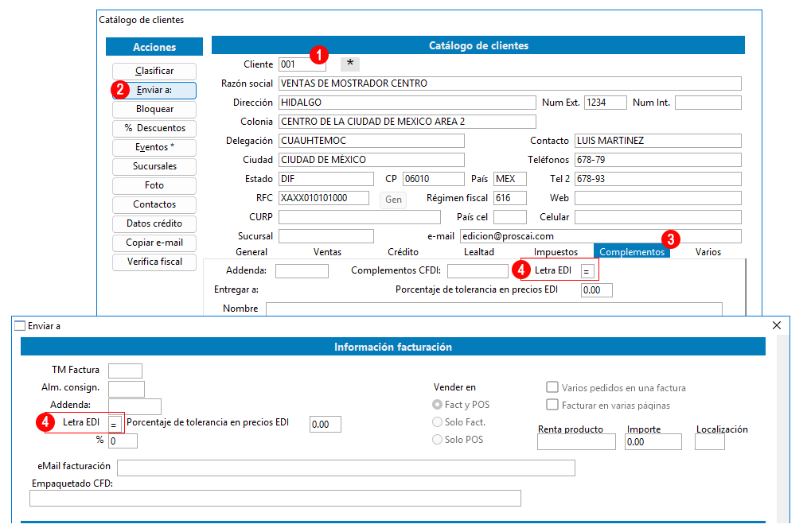
Task: Choose the Solo POS radio option
Action: point(437,440)
